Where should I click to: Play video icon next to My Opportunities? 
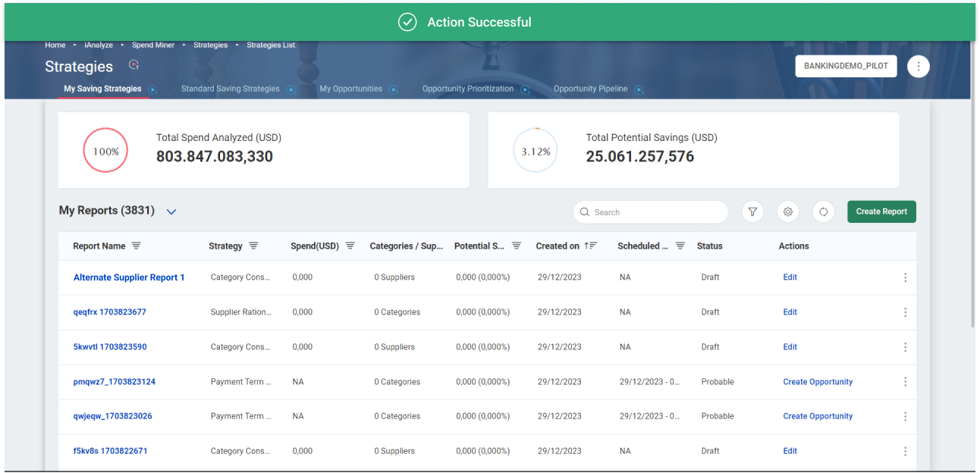click(x=394, y=89)
